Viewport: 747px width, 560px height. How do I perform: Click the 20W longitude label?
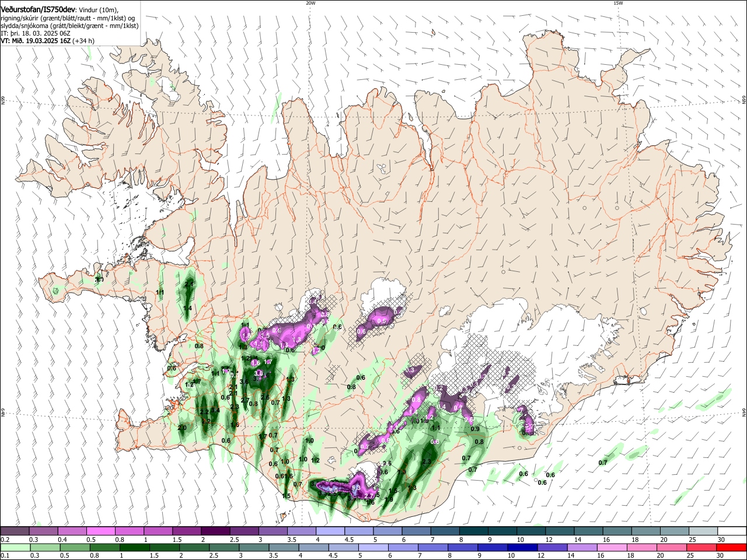[x=310, y=2]
